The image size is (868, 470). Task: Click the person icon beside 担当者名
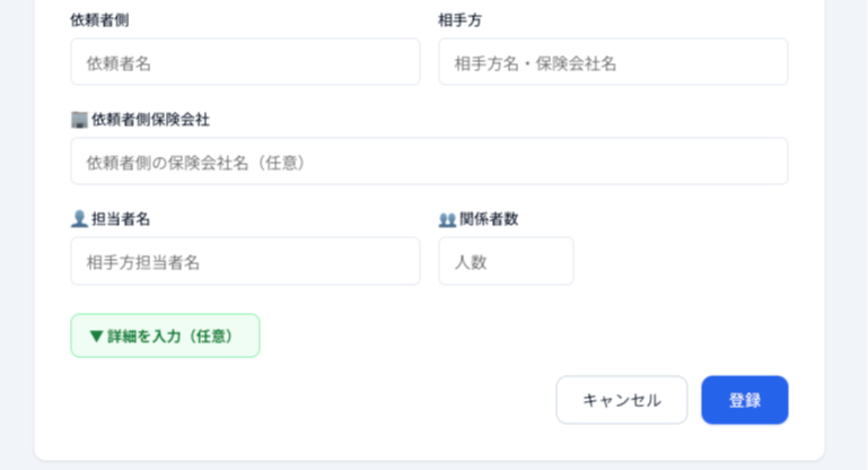(x=79, y=219)
